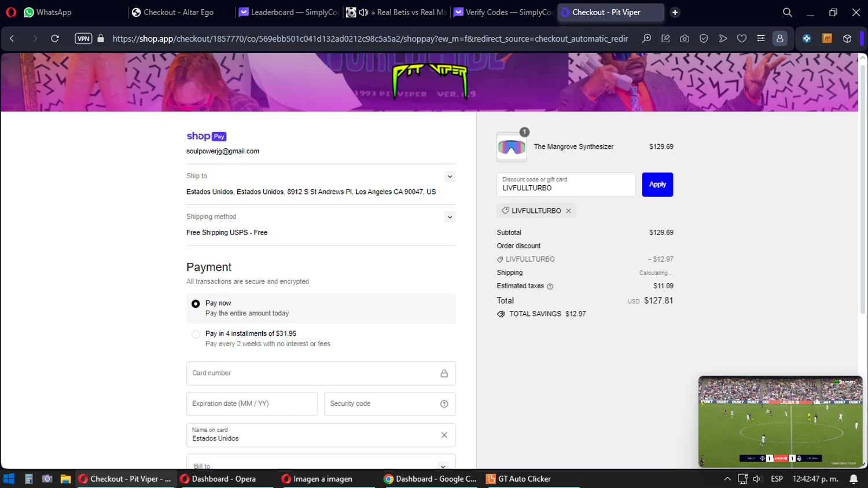Open the send/flow arrow icon
Image resolution: width=868 pixels, height=488 pixels.
pyautogui.click(x=723, y=39)
